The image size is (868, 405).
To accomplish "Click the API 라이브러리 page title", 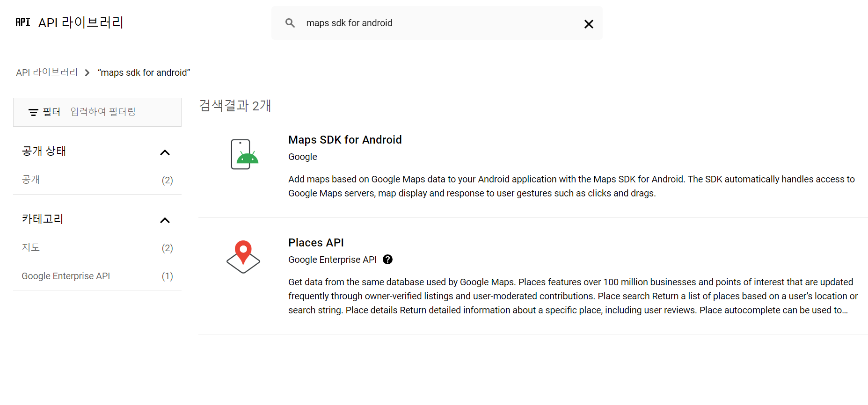I will 80,22.
